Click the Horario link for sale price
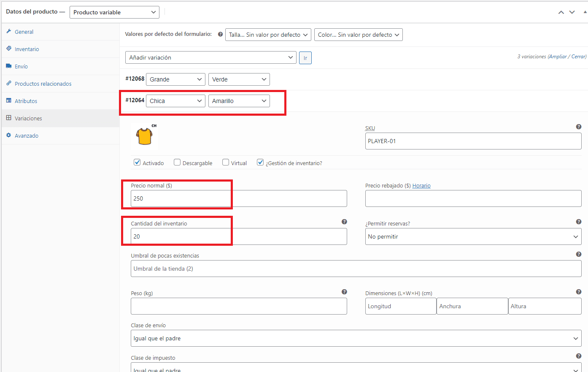 (421, 186)
